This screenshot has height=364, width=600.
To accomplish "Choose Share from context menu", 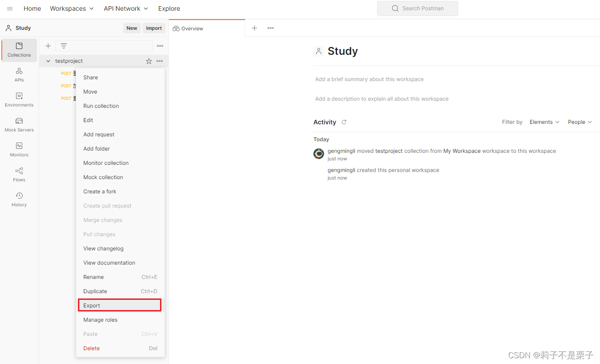I will (120, 78).
